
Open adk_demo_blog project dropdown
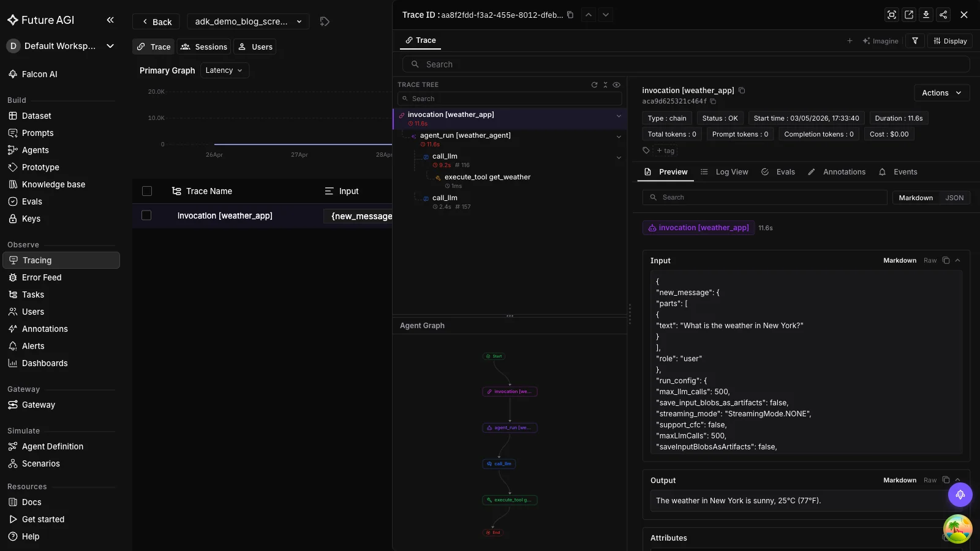[x=248, y=21]
